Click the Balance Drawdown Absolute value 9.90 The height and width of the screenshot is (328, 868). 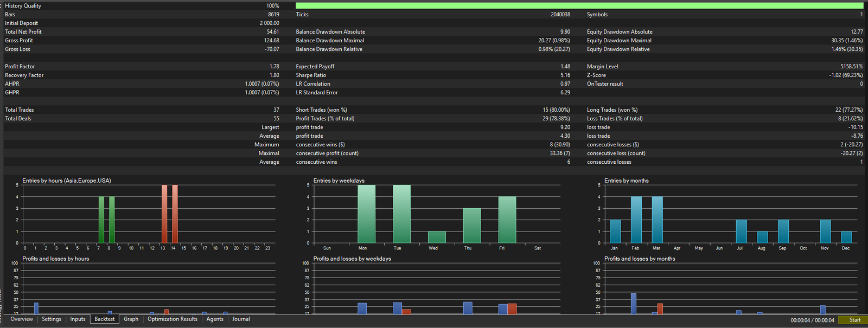coord(565,32)
